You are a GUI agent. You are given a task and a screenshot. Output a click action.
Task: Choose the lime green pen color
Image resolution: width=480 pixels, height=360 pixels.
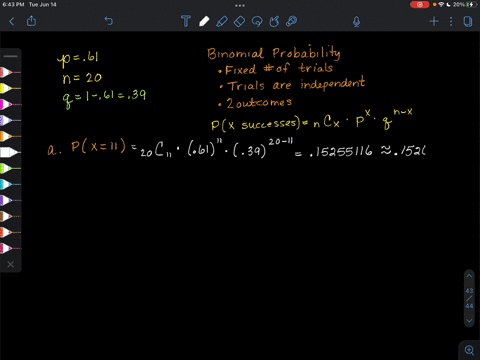coord(10,168)
